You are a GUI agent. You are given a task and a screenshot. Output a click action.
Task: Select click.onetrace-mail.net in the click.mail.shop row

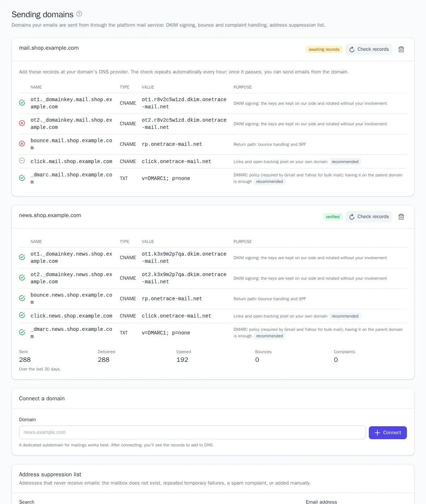pyautogui.click(x=176, y=161)
